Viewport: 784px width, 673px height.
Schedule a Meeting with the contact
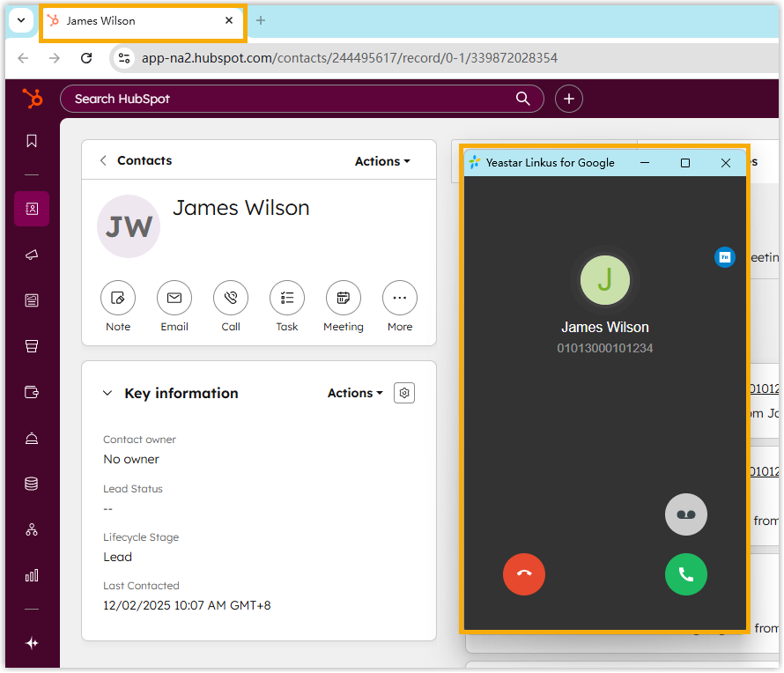pyautogui.click(x=344, y=299)
